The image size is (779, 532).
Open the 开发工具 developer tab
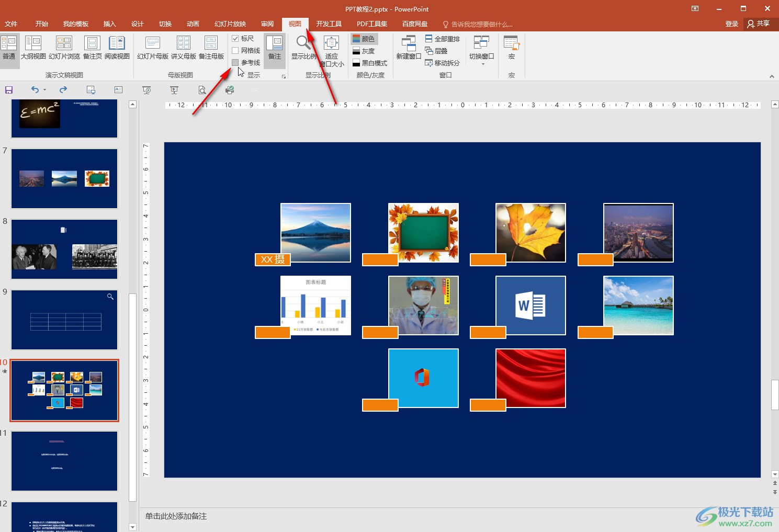(x=329, y=24)
